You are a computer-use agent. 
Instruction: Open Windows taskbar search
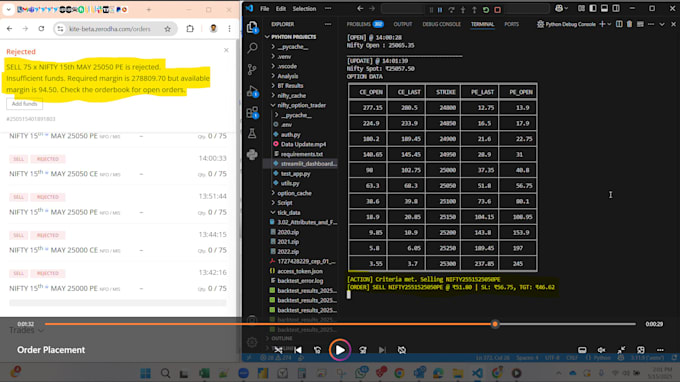[x=165, y=373]
